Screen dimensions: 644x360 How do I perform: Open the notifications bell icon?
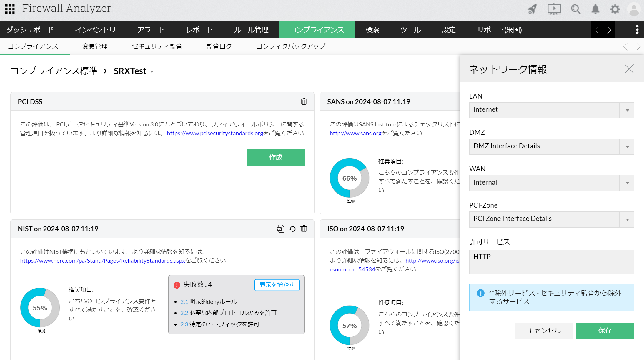(595, 9)
